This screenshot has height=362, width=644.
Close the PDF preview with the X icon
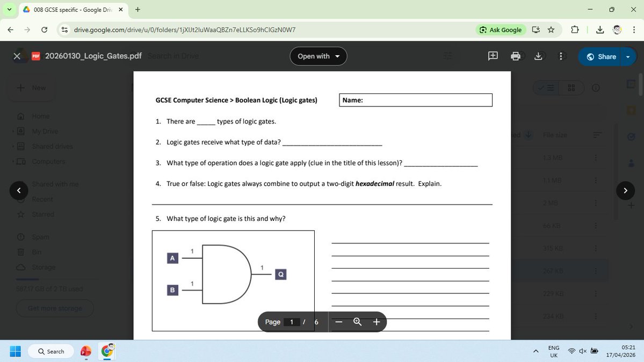click(x=17, y=56)
